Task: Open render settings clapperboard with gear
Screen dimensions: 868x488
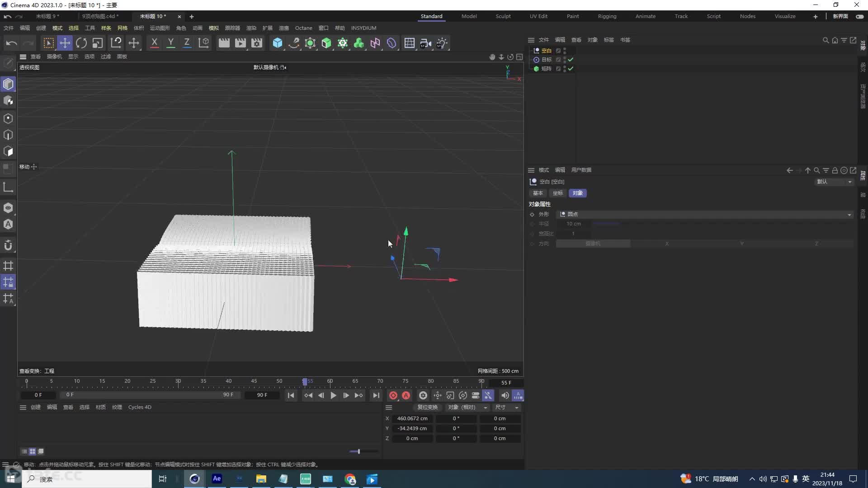Action: coord(257,43)
